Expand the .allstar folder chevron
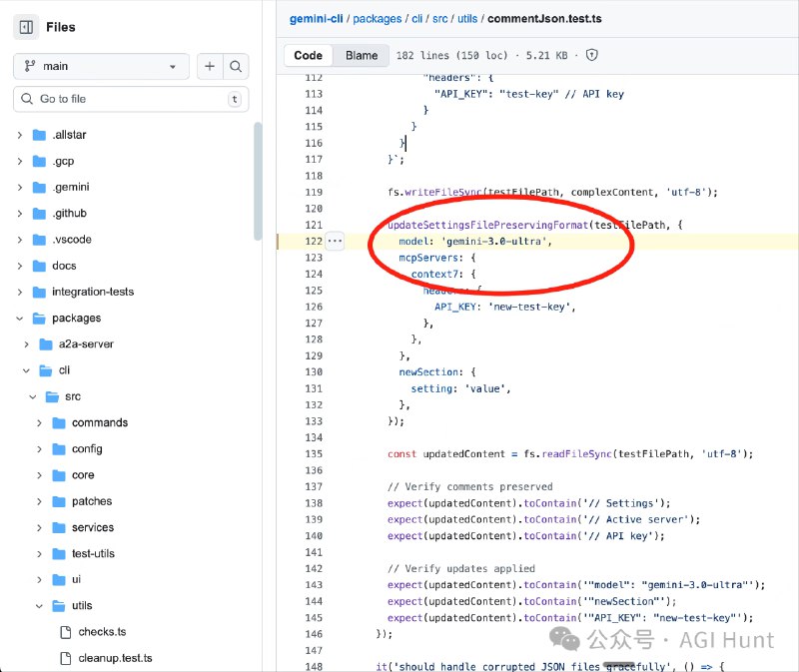 coord(19,135)
